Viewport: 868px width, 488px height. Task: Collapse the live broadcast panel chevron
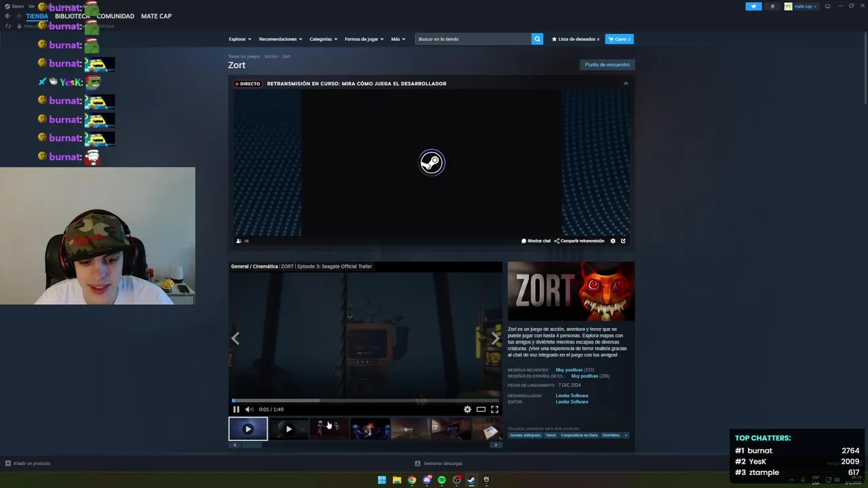click(626, 83)
